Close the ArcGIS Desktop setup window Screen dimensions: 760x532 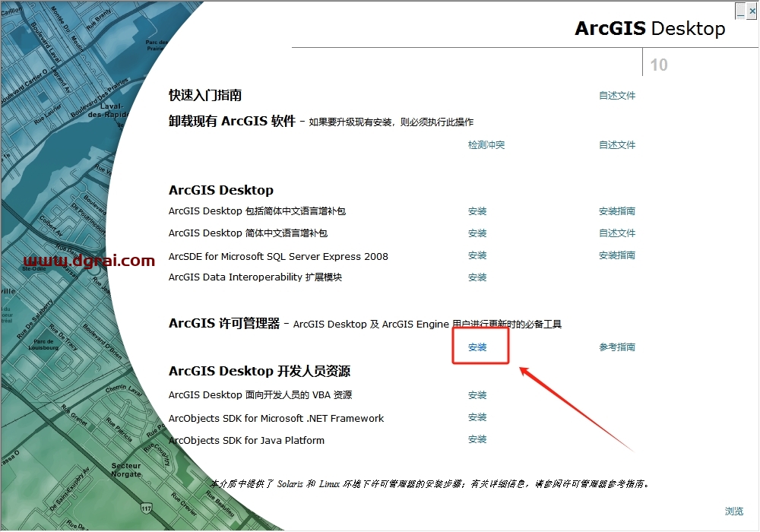click(752, 11)
